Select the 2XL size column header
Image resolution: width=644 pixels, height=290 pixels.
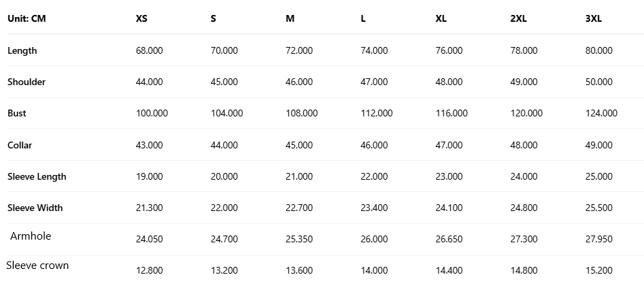[518, 18]
